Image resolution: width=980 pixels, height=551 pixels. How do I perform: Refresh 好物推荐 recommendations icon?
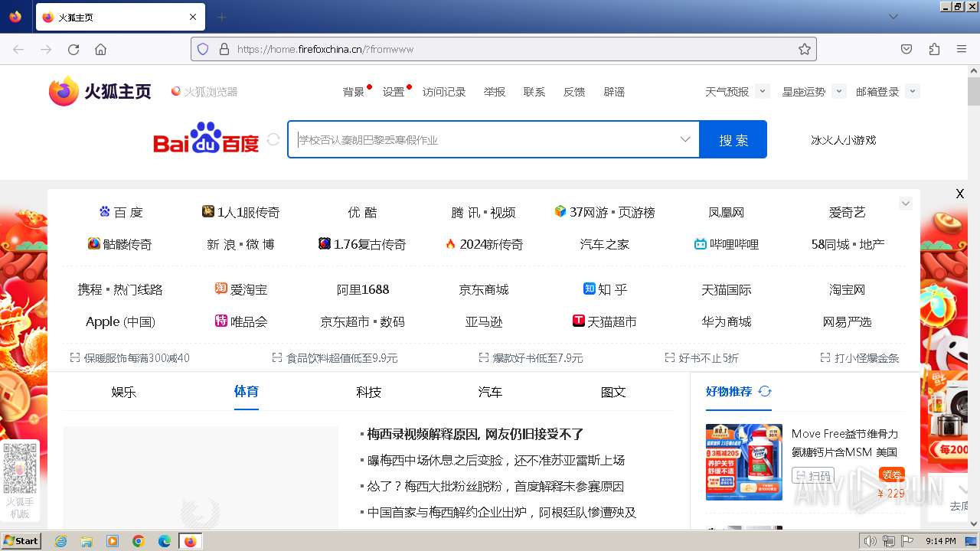[x=765, y=391]
